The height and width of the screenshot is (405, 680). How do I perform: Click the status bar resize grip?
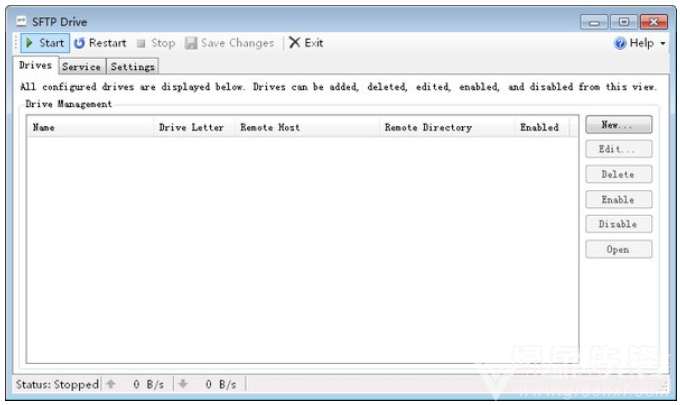pyautogui.click(x=664, y=385)
